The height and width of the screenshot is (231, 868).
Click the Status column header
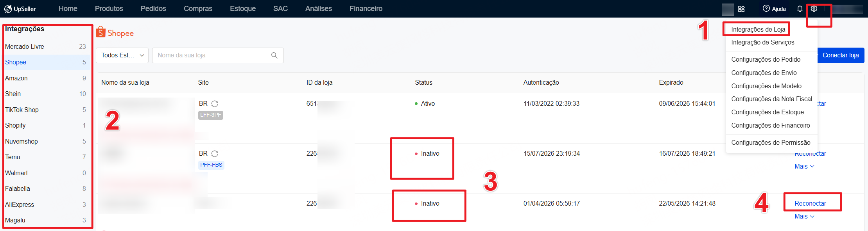[423, 83]
